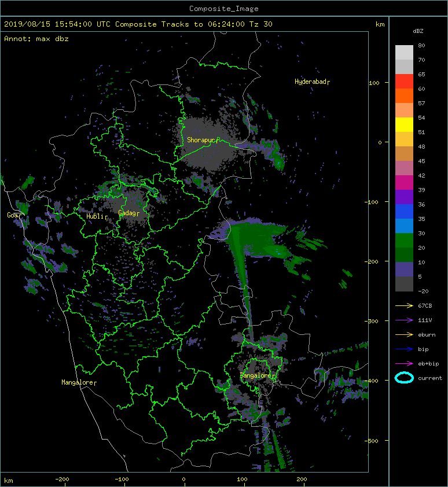The height and width of the screenshot is (487, 448).
Task: Click the purple 111V arrow icon
Action: point(404,320)
